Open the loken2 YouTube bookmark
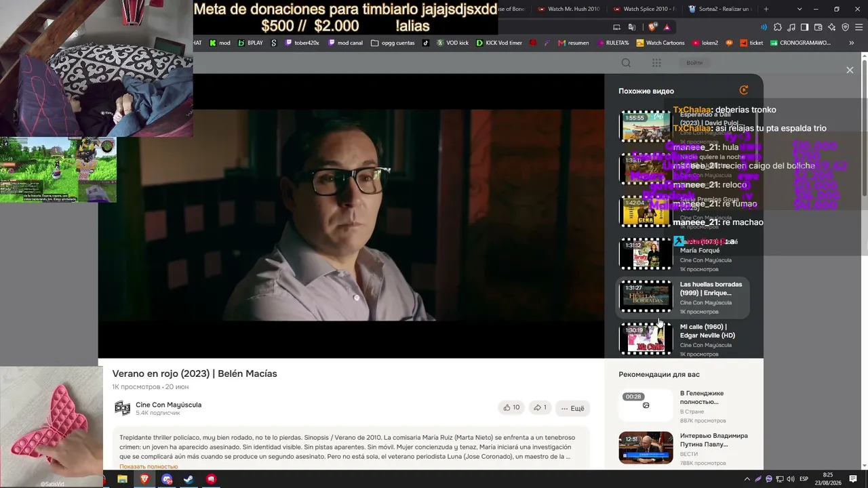 705,43
